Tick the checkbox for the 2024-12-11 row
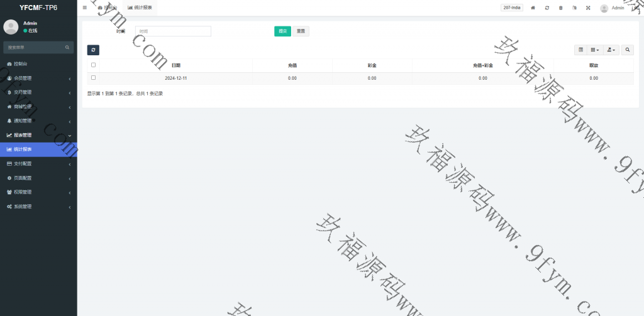Viewport: 644px width, 316px height. 94,78
